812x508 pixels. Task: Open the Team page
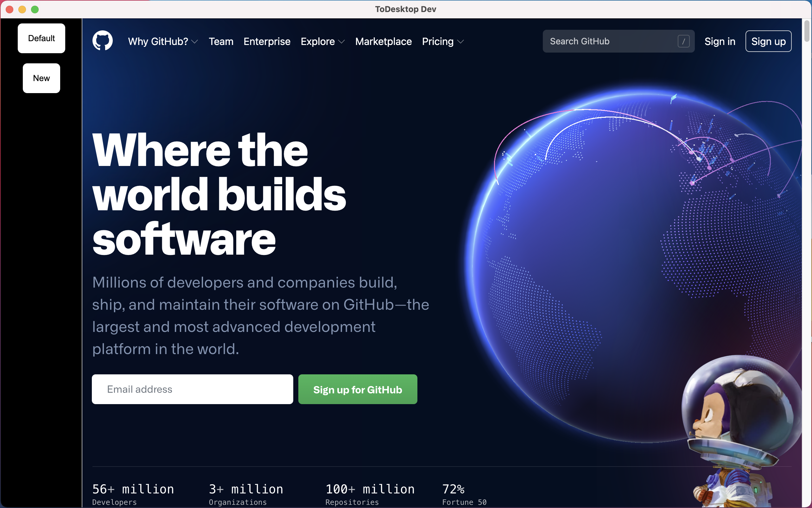221,41
